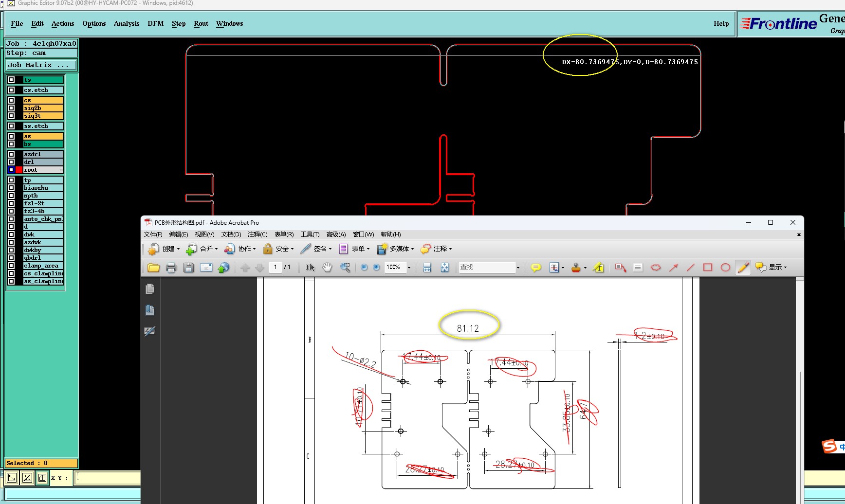Toggle the pencil drawing tool
Viewport: 845px width, 504px height.
[x=743, y=268]
